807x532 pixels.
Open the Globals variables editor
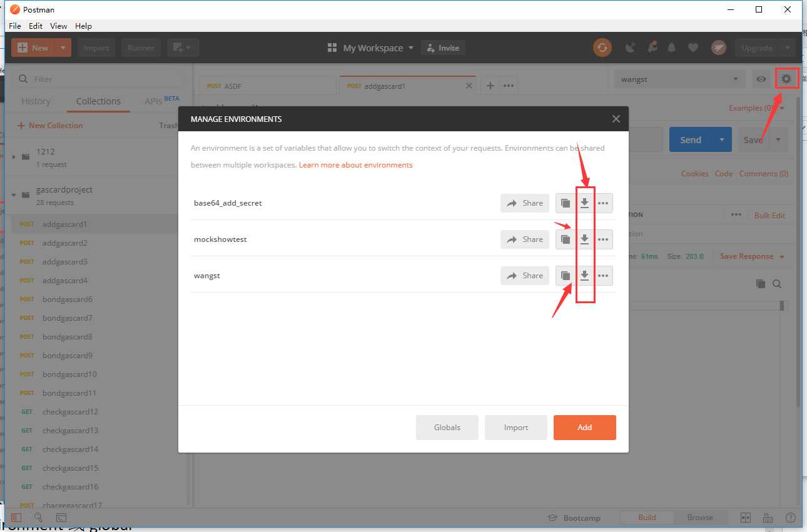click(x=447, y=428)
